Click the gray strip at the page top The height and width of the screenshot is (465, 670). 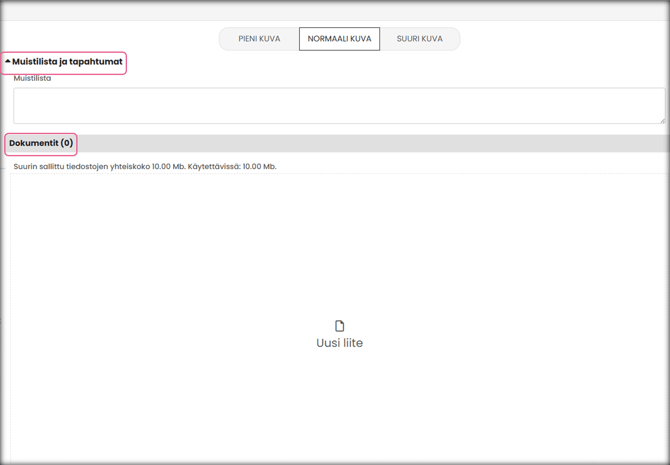pos(335,11)
